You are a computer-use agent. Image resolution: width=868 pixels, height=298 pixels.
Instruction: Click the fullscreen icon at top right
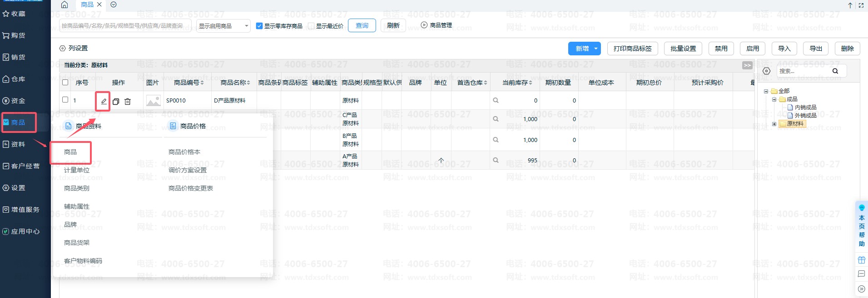[x=861, y=5]
